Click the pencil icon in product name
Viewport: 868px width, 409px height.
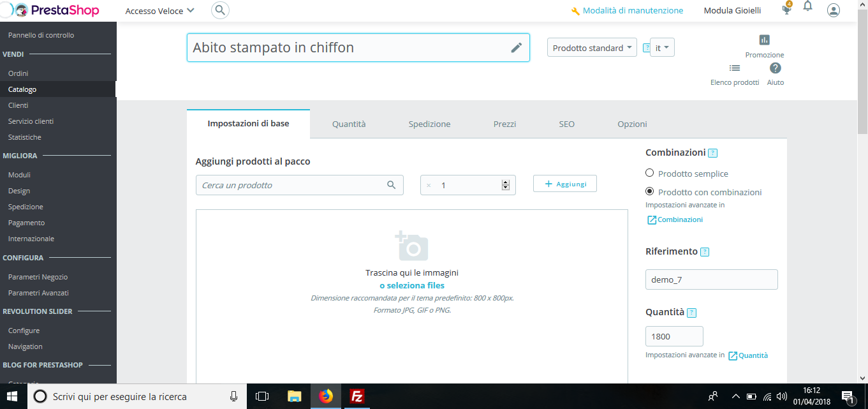point(517,47)
